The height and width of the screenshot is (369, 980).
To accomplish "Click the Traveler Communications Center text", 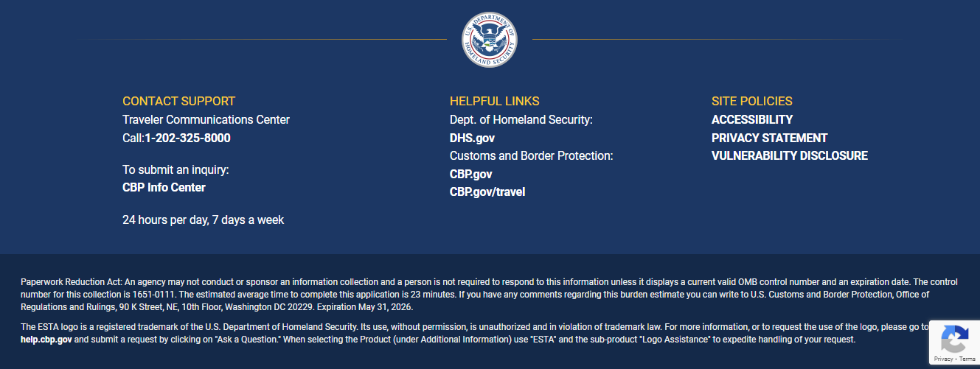I will (x=206, y=119).
